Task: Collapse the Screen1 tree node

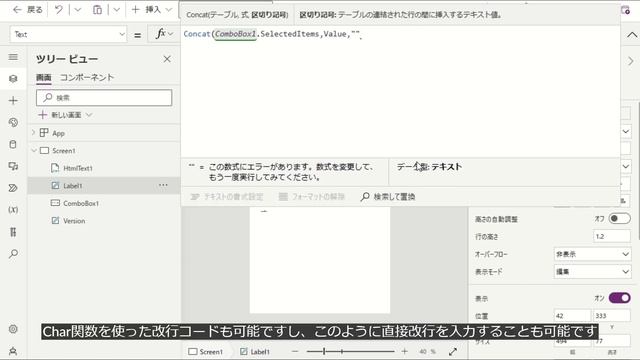Action: tap(34, 151)
